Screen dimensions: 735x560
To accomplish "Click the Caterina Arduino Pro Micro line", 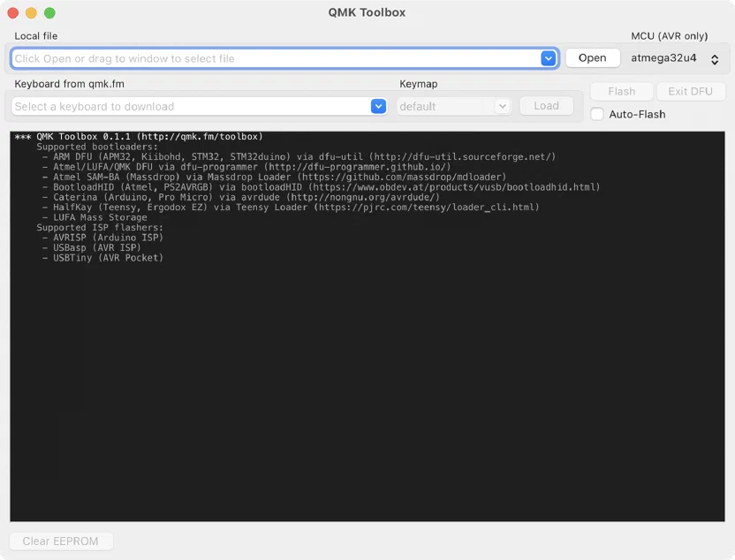I will click(241, 197).
